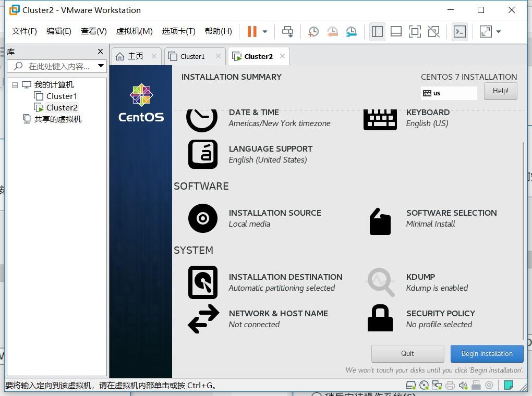Open the Network & Host Name arrows icon
The width and height of the screenshot is (532, 396).
(x=203, y=319)
